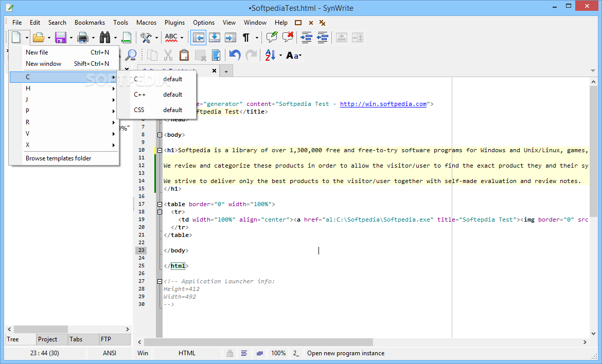Click the 100% zoom status field

(x=278, y=353)
